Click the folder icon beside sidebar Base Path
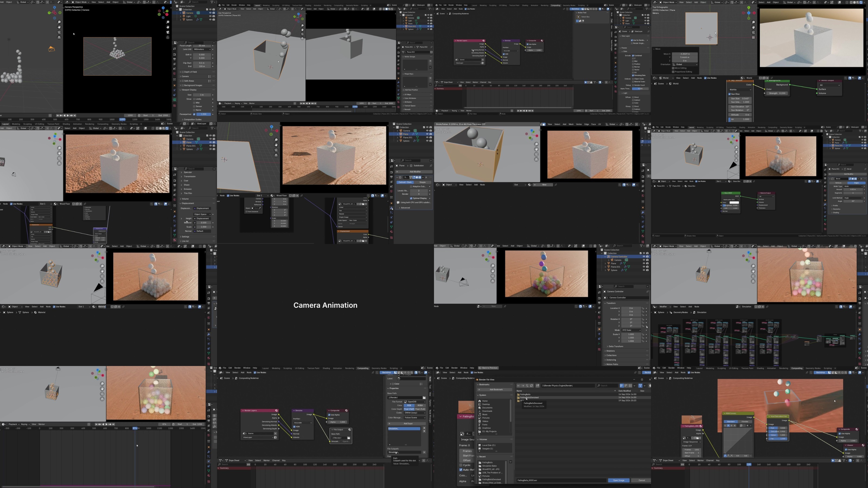The width and height of the screenshot is (868, 488). 424,398
